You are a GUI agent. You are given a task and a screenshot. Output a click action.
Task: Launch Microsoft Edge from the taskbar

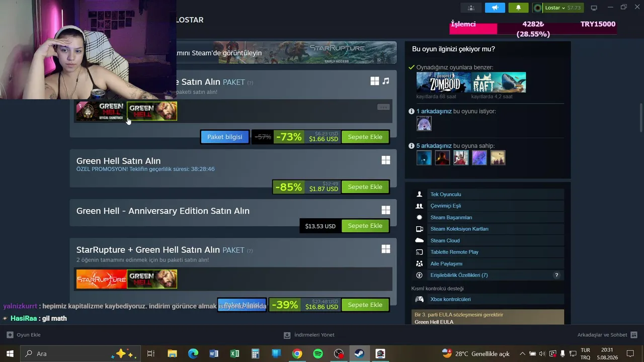pyautogui.click(x=193, y=353)
